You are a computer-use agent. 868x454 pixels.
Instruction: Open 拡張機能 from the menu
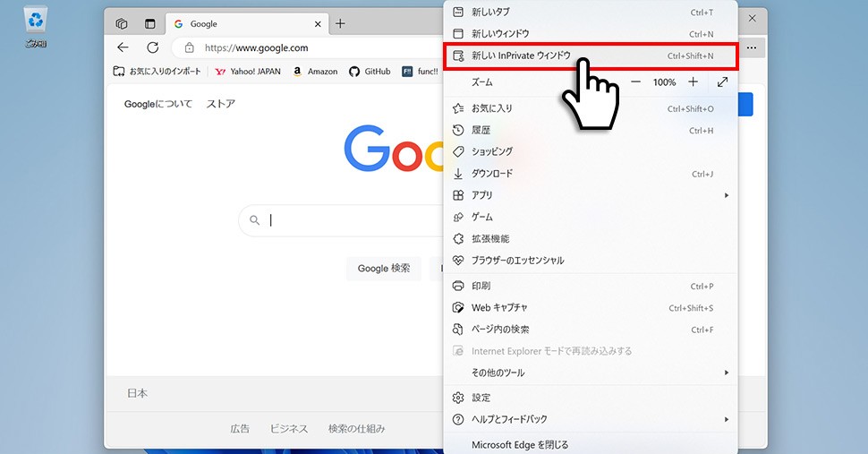click(x=591, y=238)
